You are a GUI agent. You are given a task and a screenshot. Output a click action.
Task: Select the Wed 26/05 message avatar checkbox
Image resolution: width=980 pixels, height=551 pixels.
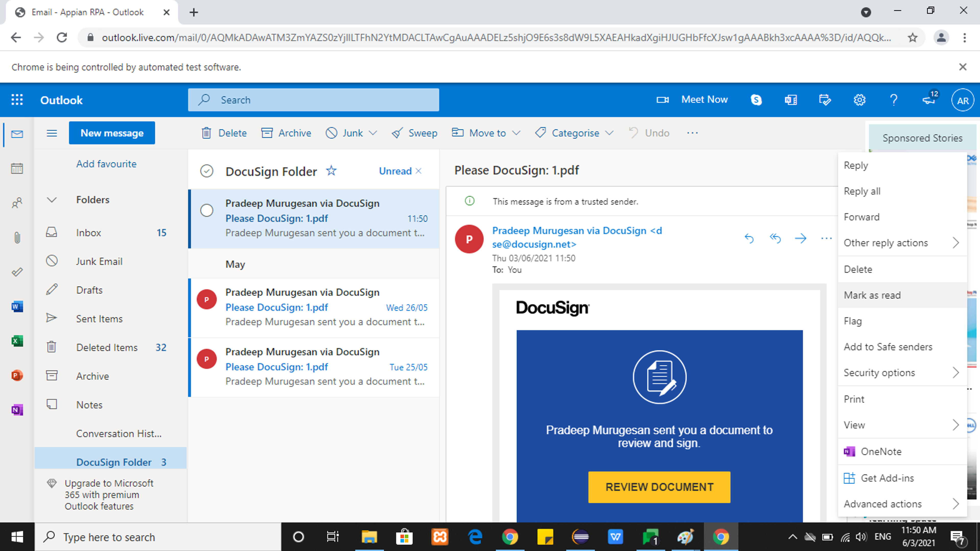click(x=206, y=299)
